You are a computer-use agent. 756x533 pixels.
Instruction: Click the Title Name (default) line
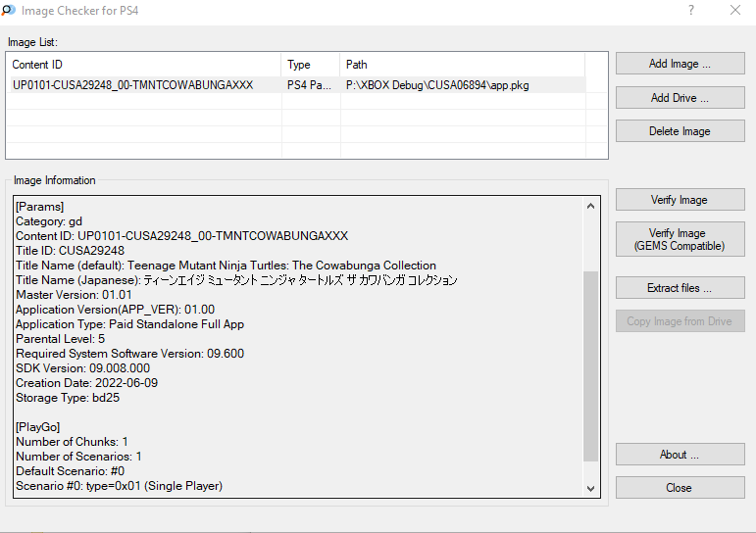226,266
